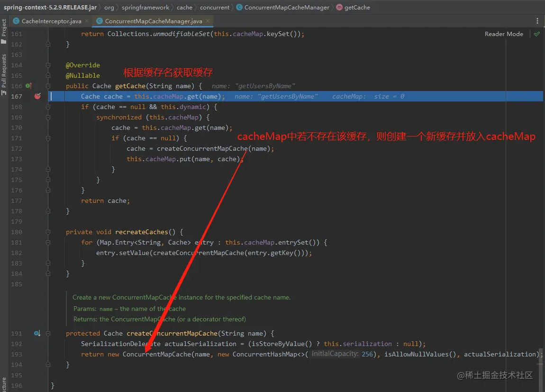Click the class icon on ConcurrentMapCacheManager.java tab
Image resolution: width=545 pixels, height=392 pixels.
(100, 21)
